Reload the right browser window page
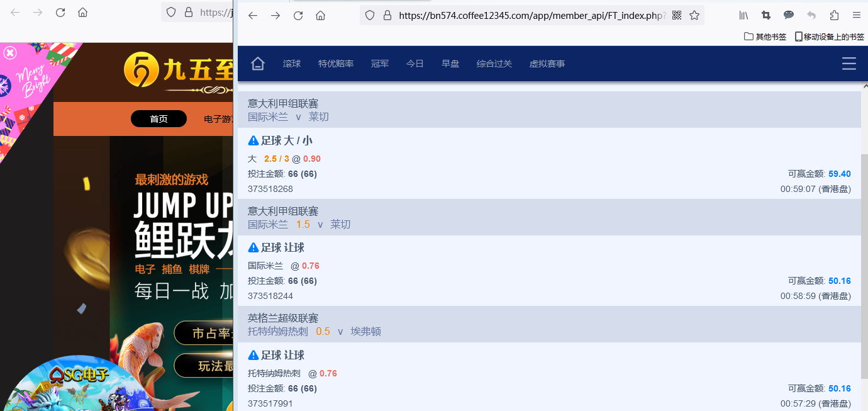Image resolution: width=868 pixels, height=411 pixels. pos(298,15)
